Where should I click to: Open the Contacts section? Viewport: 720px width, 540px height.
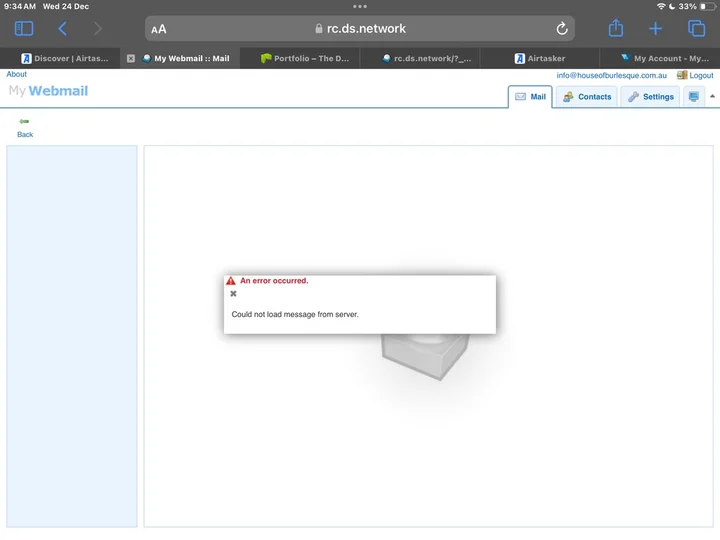587,96
